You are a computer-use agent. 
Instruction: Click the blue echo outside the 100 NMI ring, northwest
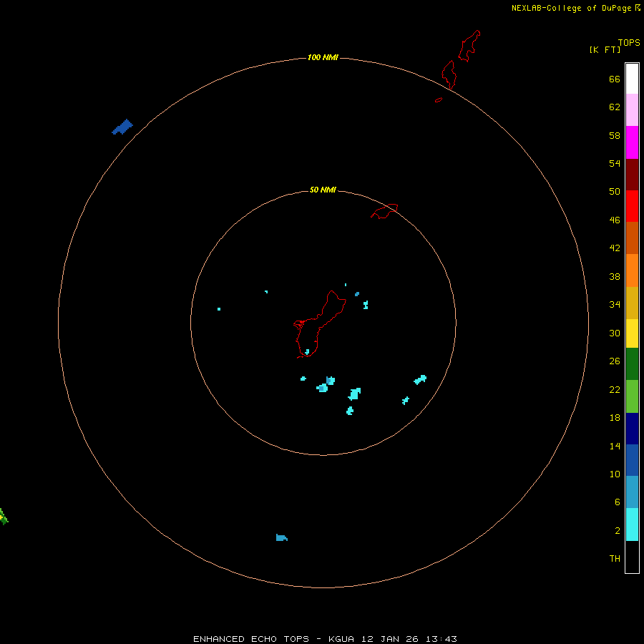coord(122,127)
